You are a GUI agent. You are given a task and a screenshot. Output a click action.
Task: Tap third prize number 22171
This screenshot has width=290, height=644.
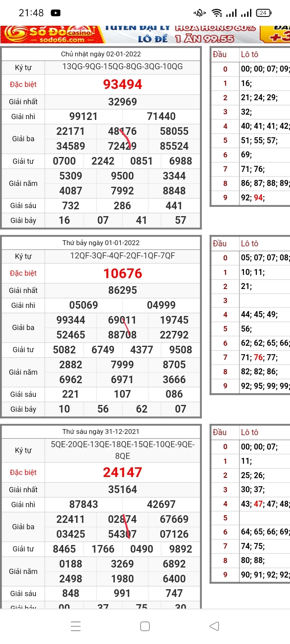tap(70, 131)
